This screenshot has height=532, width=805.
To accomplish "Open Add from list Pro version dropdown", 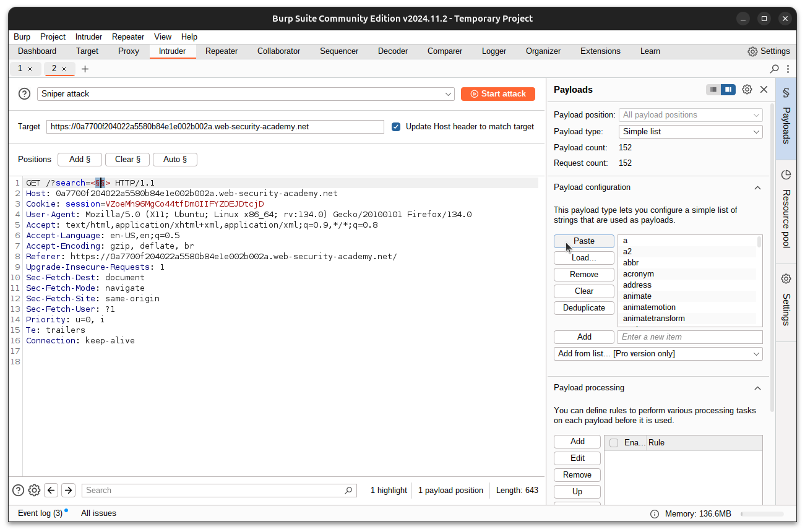I will coord(658,354).
